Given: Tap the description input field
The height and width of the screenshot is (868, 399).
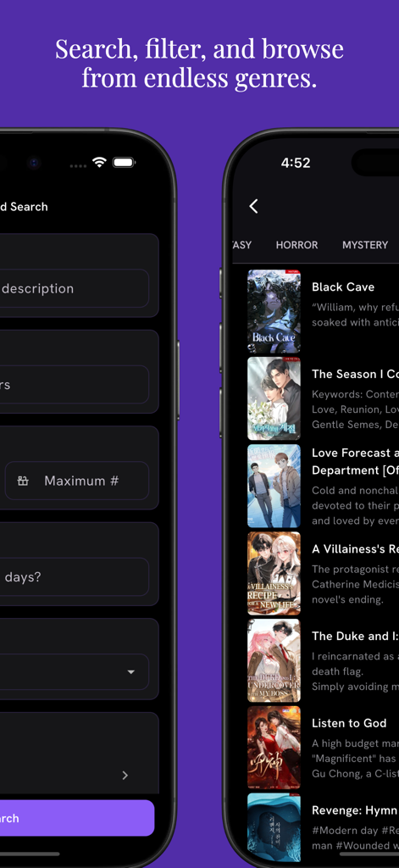Looking at the screenshot, I should 75,288.
